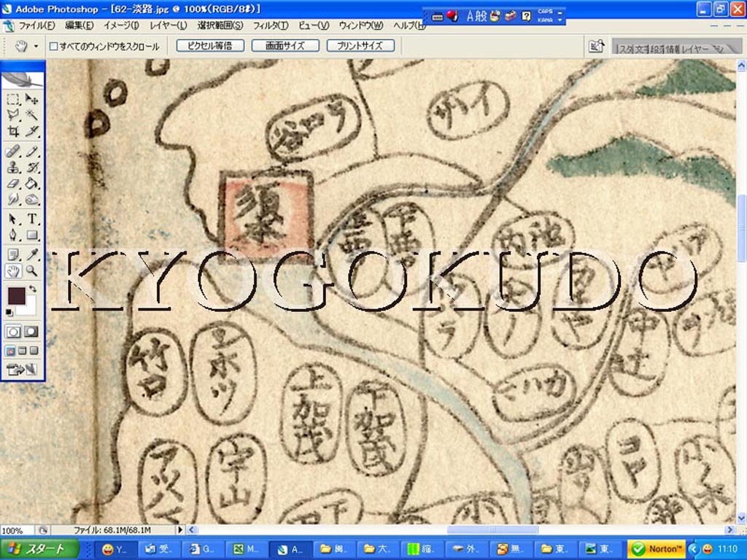The height and width of the screenshot is (560, 747).
Task: Choose the Polygonal Lasso tool
Action: (13, 114)
